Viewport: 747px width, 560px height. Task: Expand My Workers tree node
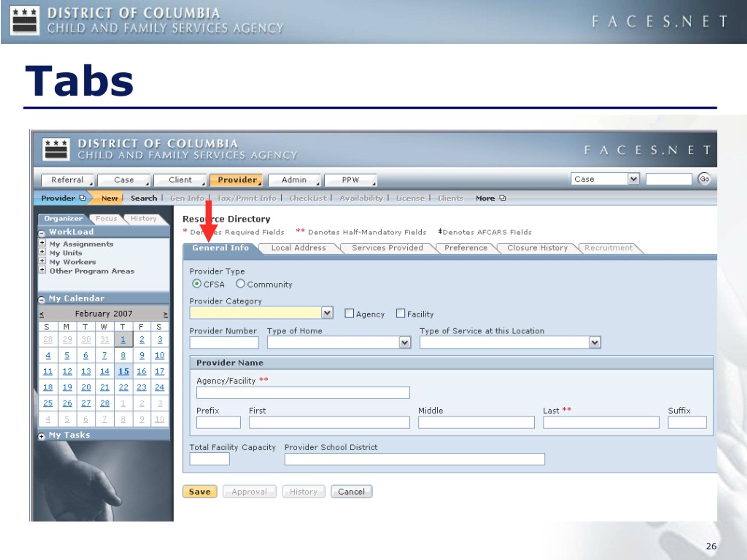tap(42, 260)
